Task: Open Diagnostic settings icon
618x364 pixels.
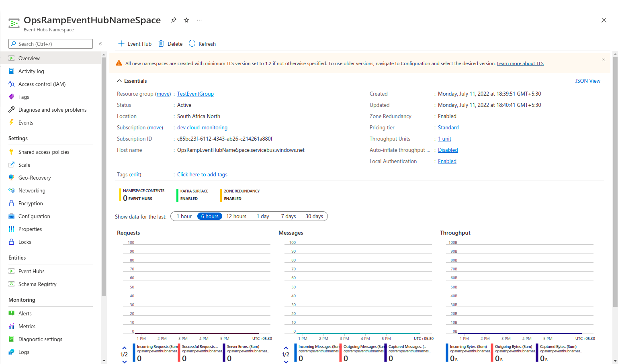Action: 12,339
